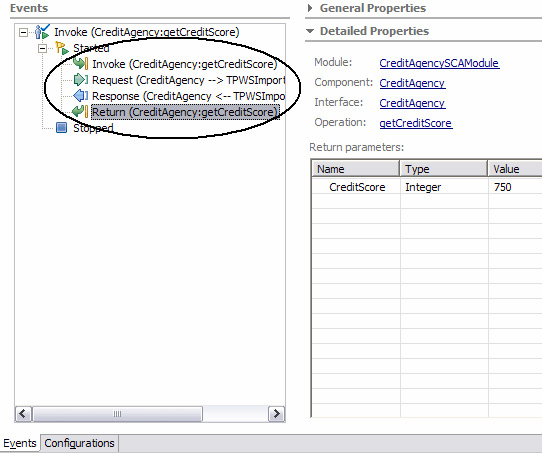Click the Request event arrow icon

(x=81, y=80)
